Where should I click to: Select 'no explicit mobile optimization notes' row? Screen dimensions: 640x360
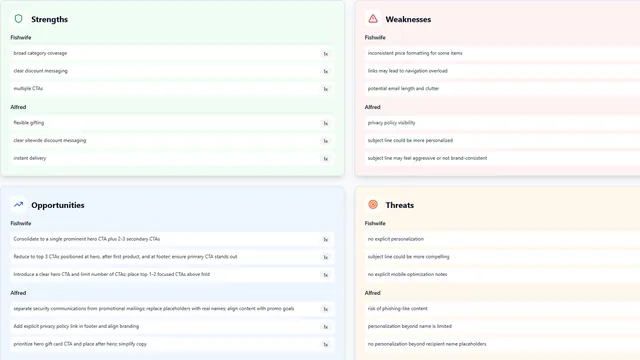pos(502,274)
